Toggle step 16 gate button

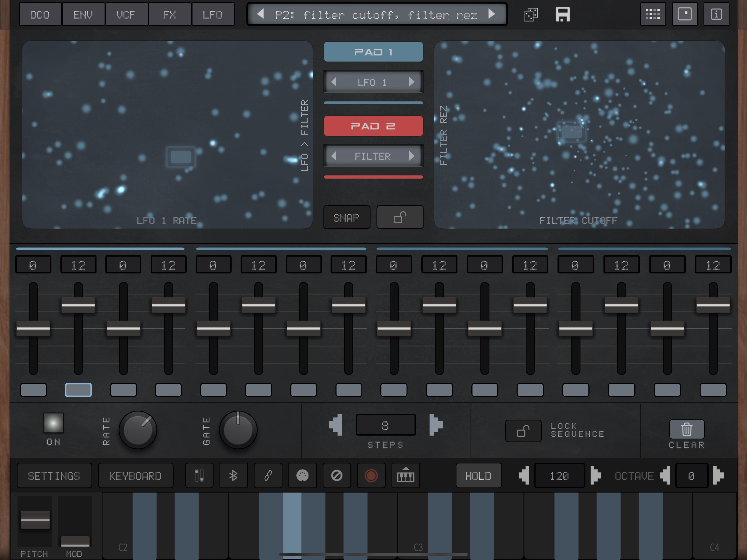pos(713,390)
